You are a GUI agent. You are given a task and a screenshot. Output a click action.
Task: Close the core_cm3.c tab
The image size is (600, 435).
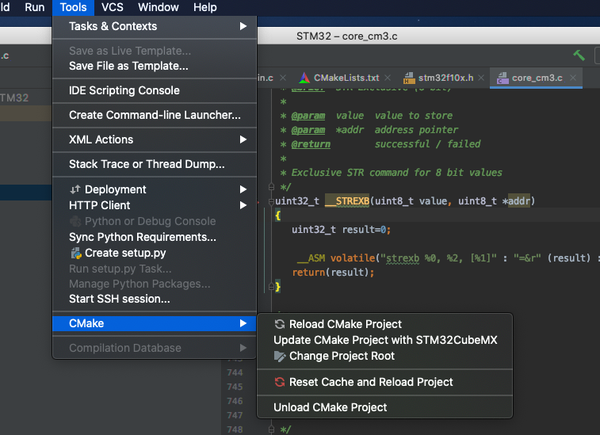573,78
